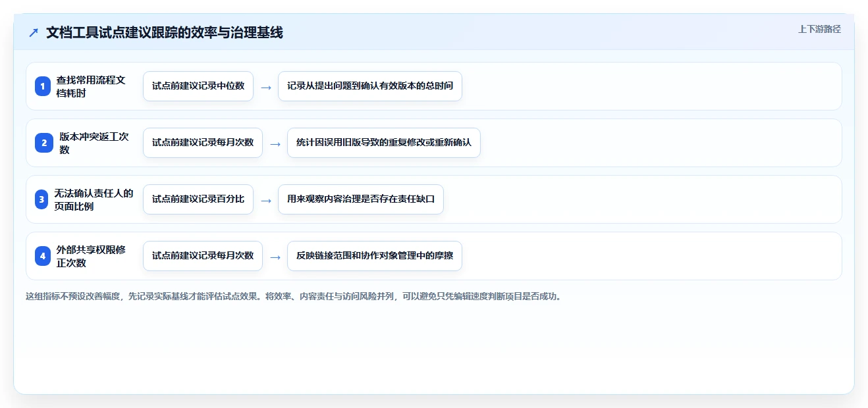
Task: Click the trend arrow icon beside the title
Action: click(x=34, y=33)
